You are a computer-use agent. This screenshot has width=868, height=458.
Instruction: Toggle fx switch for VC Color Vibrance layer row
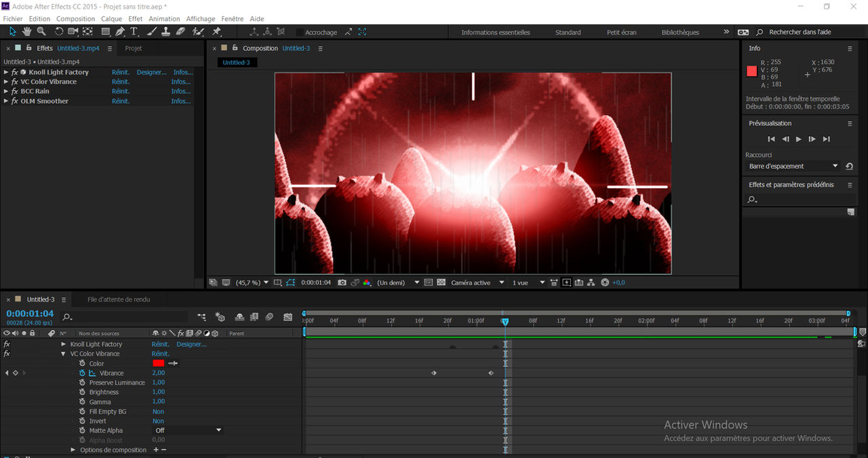tap(7, 354)
